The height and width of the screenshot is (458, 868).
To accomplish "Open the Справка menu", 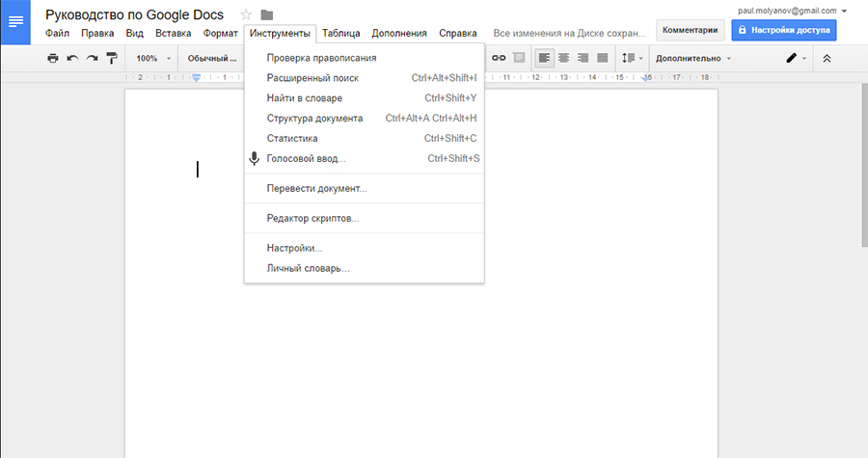I will (x=458, y=33).
